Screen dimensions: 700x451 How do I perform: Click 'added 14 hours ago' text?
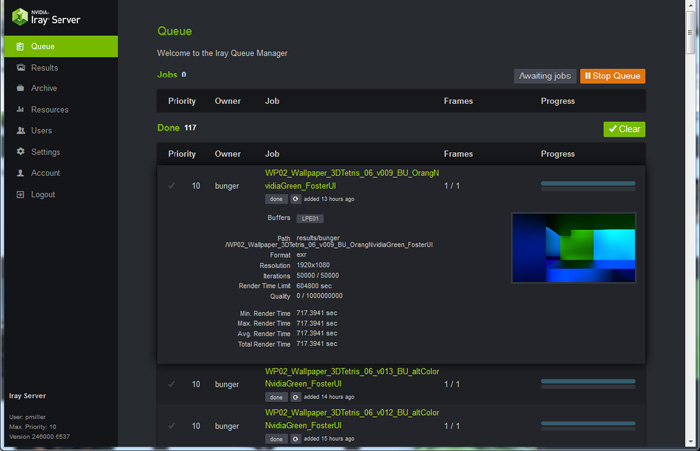click(329, 397)
